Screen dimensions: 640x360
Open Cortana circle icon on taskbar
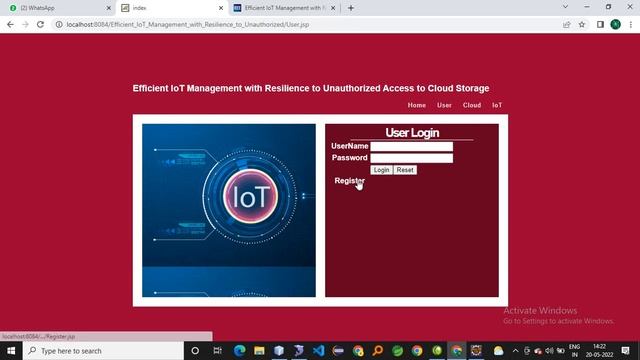[195, 351]
